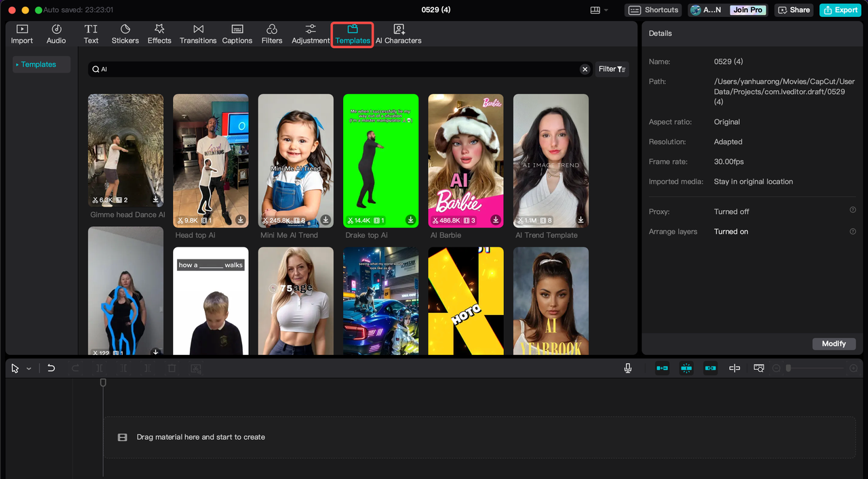
Task: Download the AI Barbie template
Action: pos(496,220)
